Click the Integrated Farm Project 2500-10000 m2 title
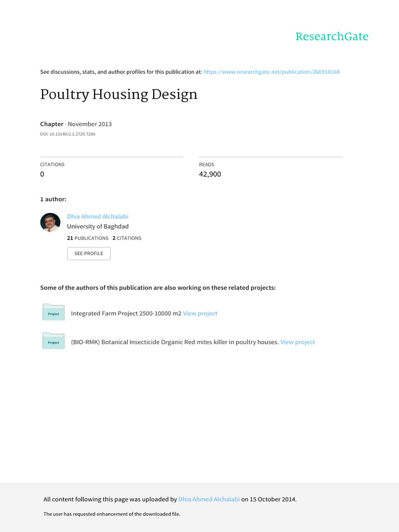Viewport: 399px width, 532px height. (126, 314)
